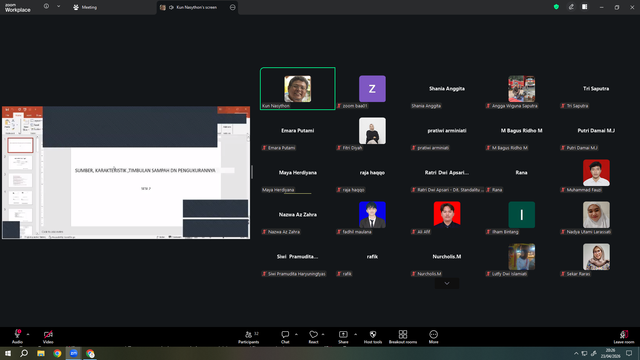
Task: Show more participants with down chevron
Action: tap(447, 283)
